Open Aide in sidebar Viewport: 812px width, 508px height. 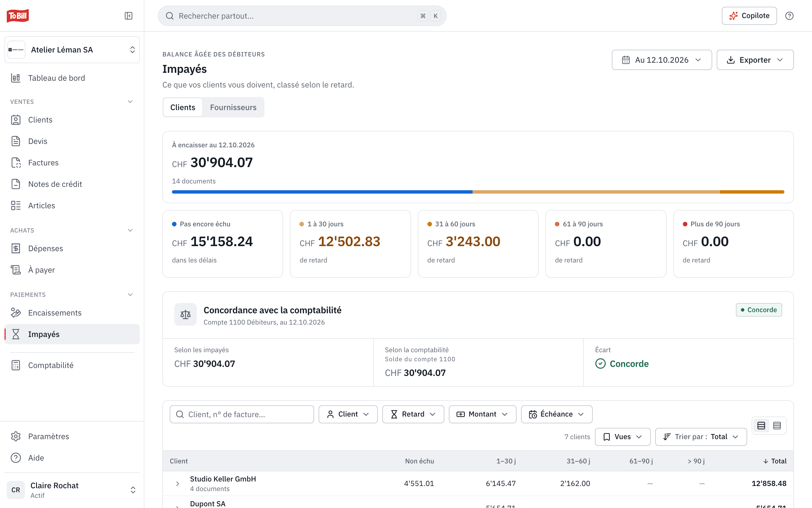pos(72,458)
